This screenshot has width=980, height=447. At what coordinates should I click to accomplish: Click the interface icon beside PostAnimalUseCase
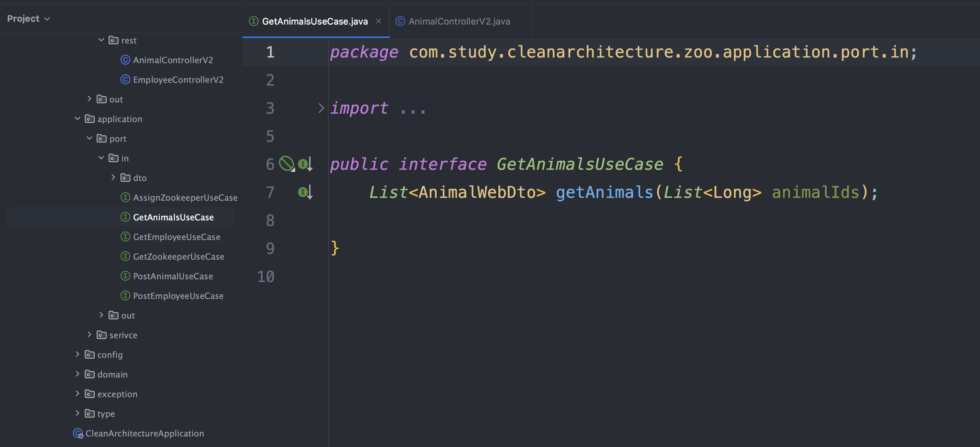click(x=125, y=276)
